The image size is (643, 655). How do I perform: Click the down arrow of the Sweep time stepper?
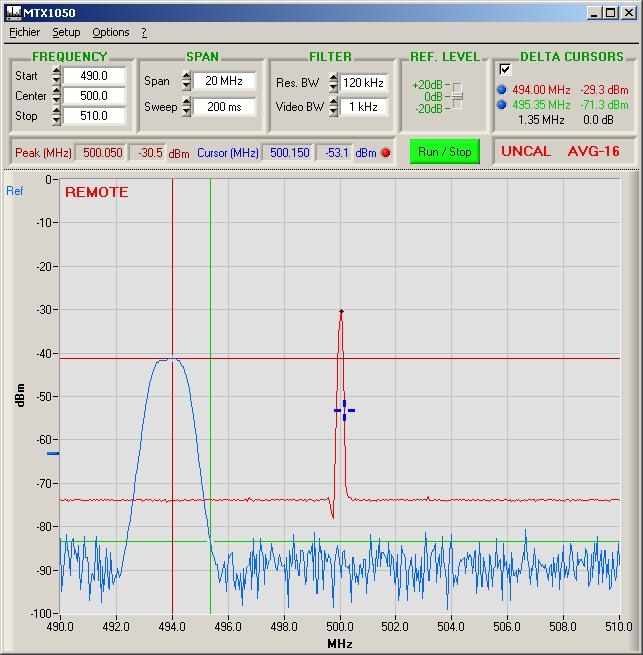click(x=187, y=111)
